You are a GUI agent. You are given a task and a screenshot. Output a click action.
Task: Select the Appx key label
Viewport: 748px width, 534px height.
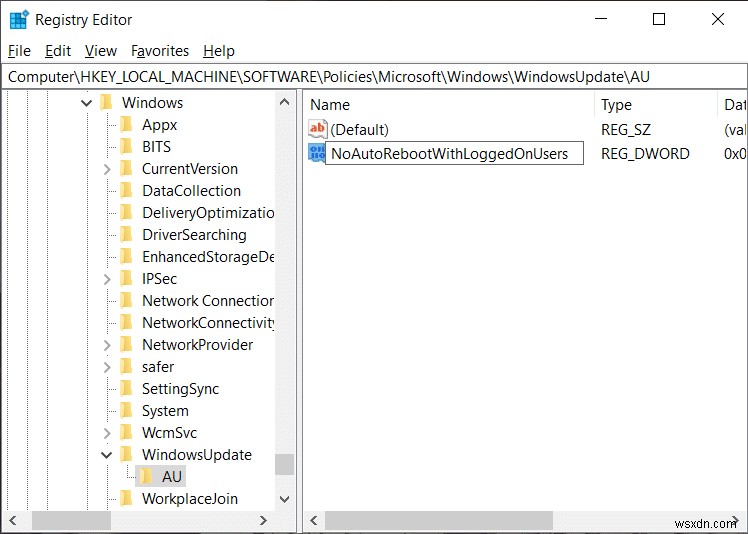click(159, 125)
